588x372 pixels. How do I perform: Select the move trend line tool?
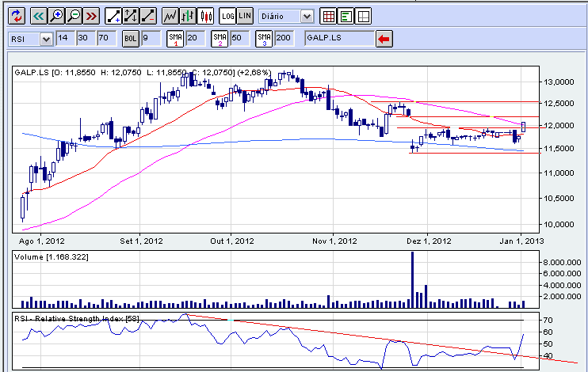pyautogui.click(x=131, y=16)
